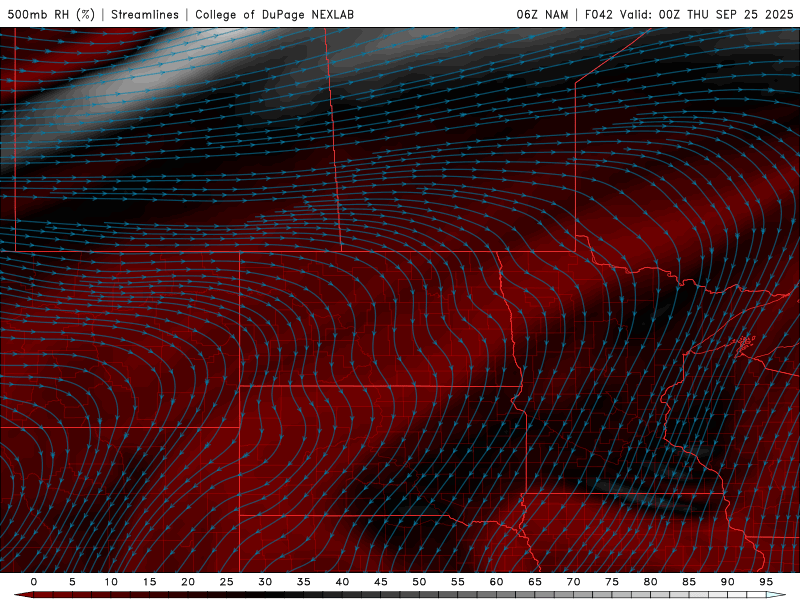Image resolution: width=800 pixels, height=600 pixels.
Task: Click the "Streamlines" header label
Action: pyautogui.click(x=145, y=14)
